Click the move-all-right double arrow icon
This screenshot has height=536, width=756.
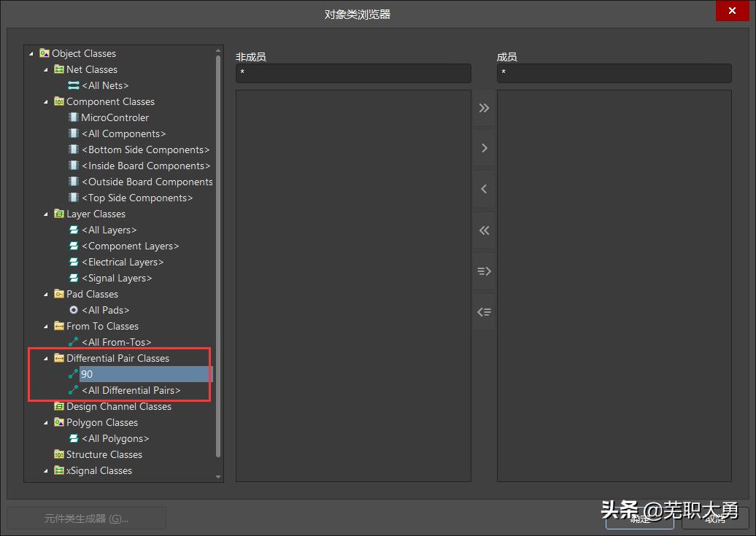[x=483, y=107]
